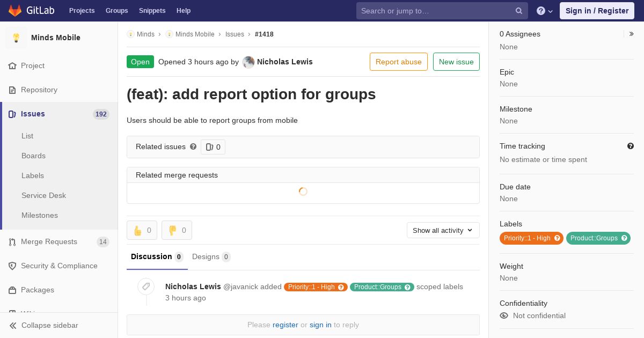Click the register link in reply box
The width and height of the screenshot is (644, 338).
286,325
